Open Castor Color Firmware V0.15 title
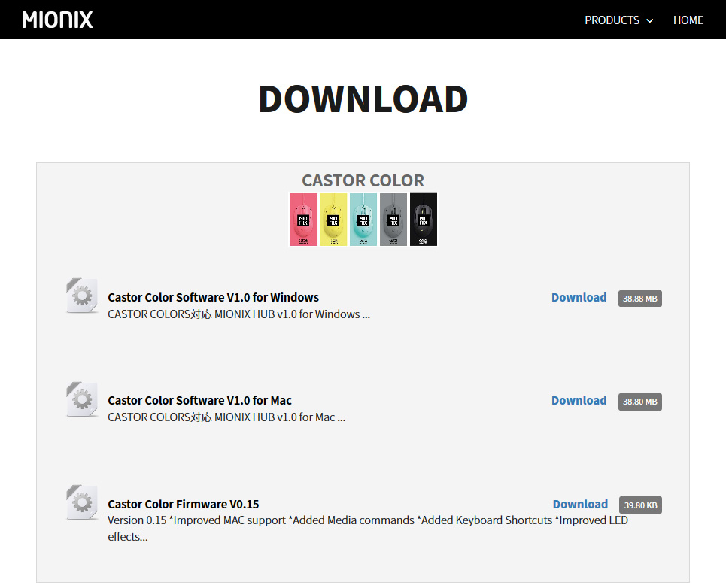The width and height of the screenshot is (726, 588). [184, 505]
